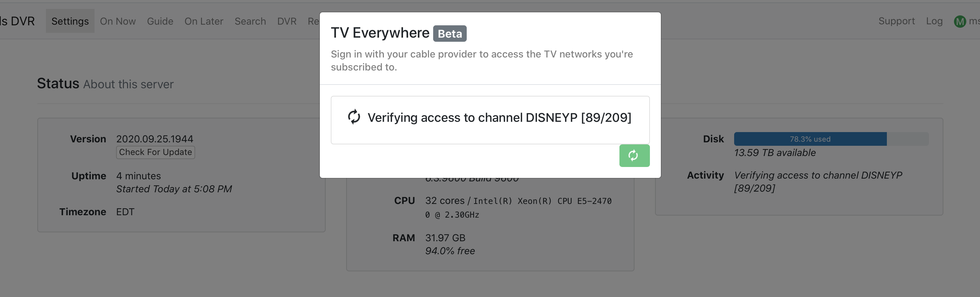The image size is (980, 297).
Task: Open the Support link
Action: tap(896, 21)
